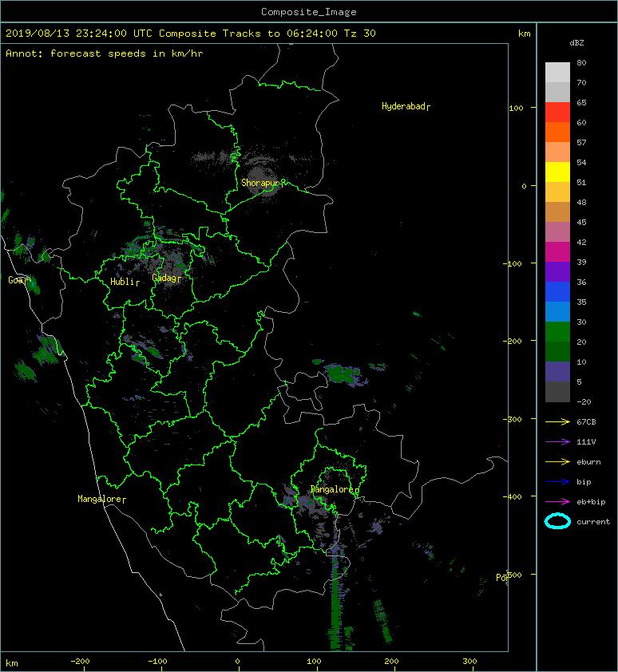Image resolution: width=618 pixels, height=672 pixels.
Task: Pick the bright yellow swatch between 54 and 51
Action: tap(557, 172)
